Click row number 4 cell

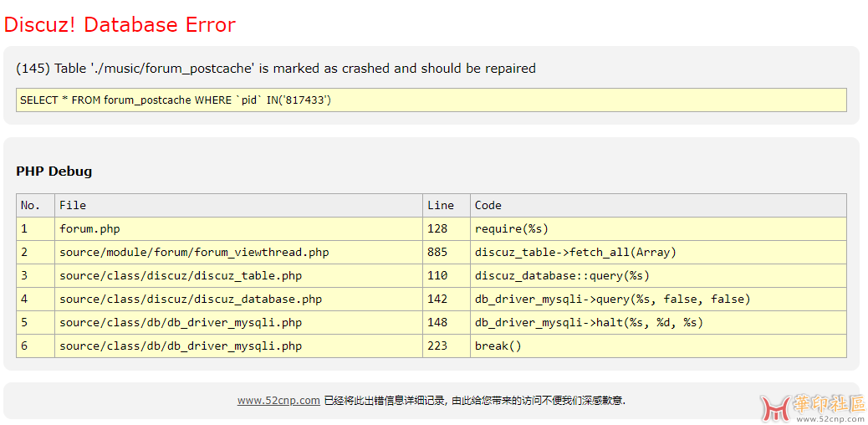(x=35, y=300)
